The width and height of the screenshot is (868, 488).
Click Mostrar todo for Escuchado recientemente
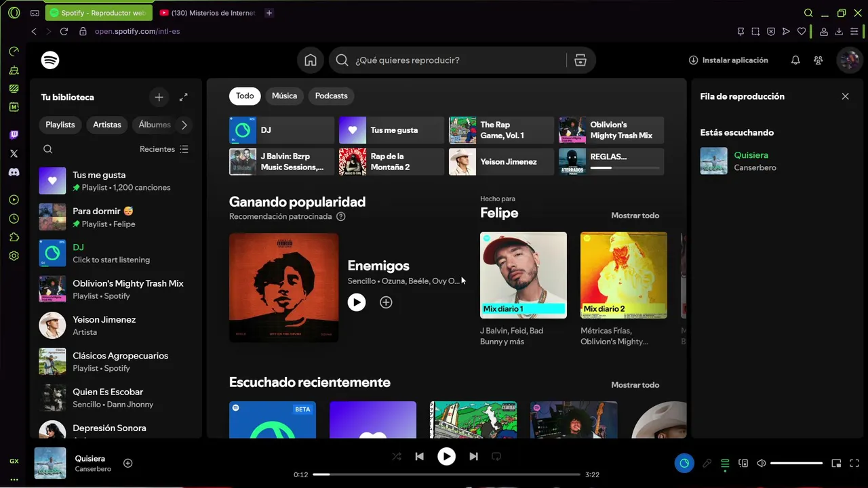[635, 385]
